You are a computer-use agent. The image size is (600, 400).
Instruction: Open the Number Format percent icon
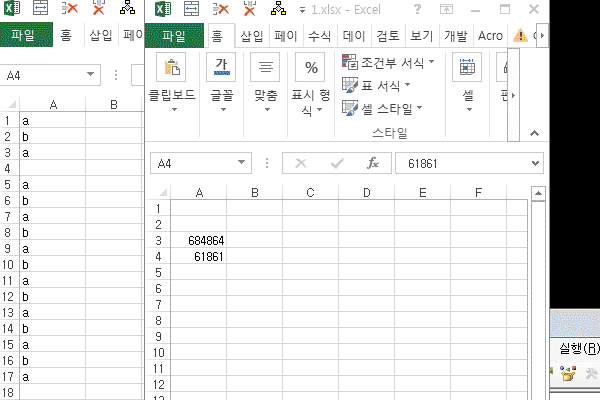click(x=310, y=67)
